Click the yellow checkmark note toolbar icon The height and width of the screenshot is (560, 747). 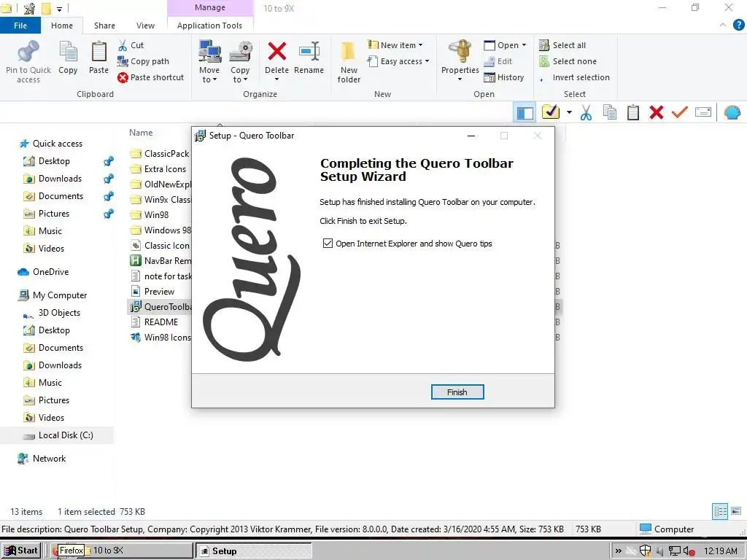[x=550, y=112]
